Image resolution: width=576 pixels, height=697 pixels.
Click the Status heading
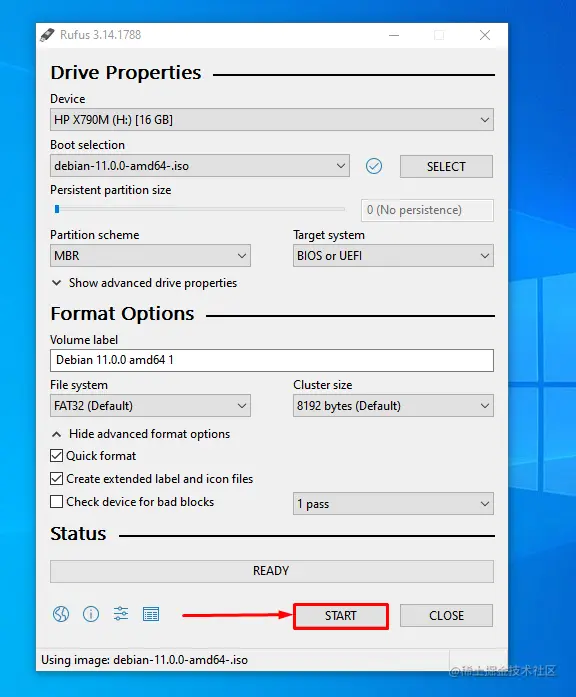pos(78,534)
